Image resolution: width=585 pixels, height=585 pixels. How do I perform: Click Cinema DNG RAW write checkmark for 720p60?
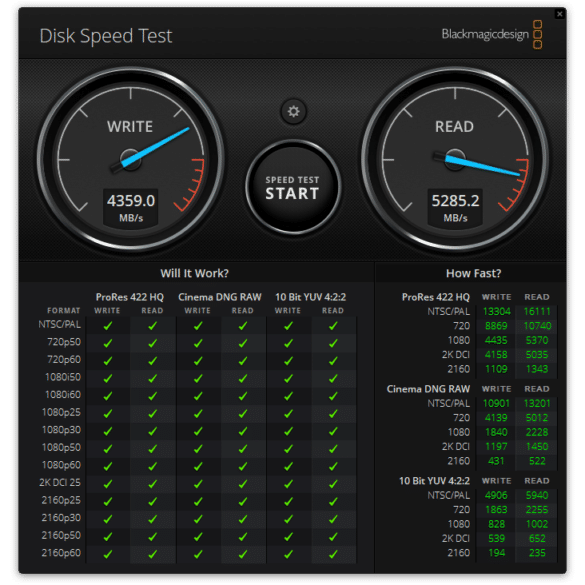[x=198, y=361]
